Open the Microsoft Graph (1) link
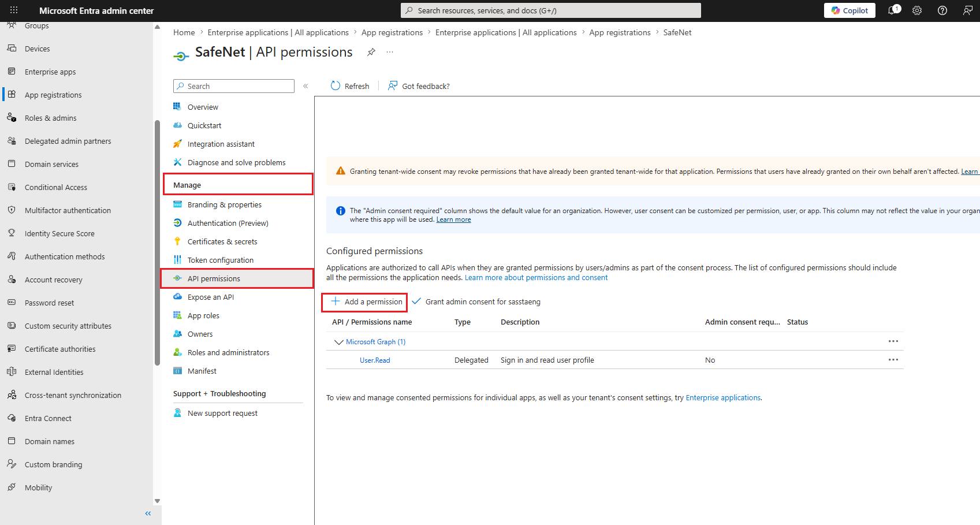980x525 pixels. click(375, 342)
